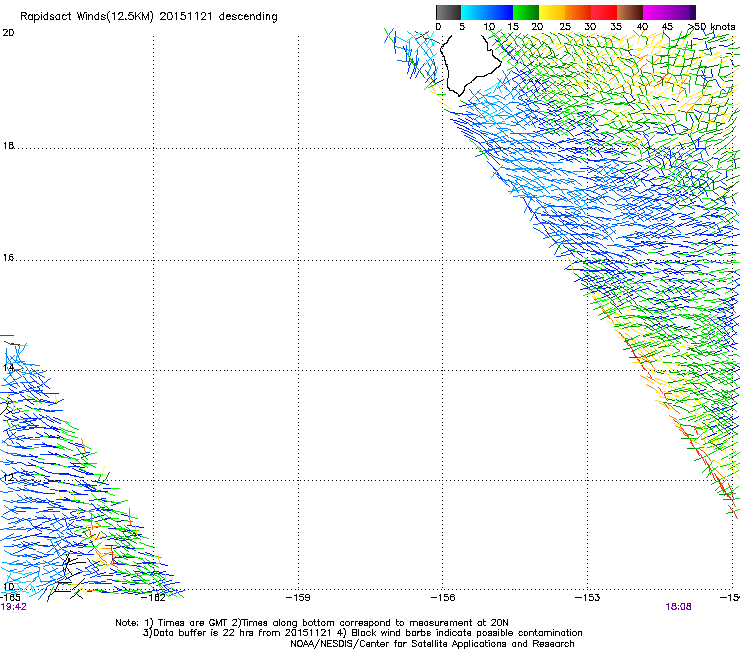Click the latitude label 16
The image size is (740, 650).
pyautogui.click(x=8, y=258)
